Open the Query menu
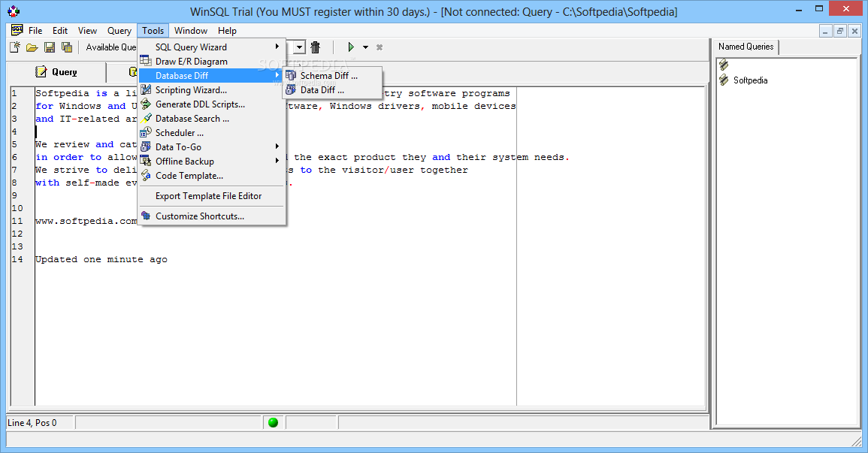Screen dimensions: 868x453 tap(119, 30)
